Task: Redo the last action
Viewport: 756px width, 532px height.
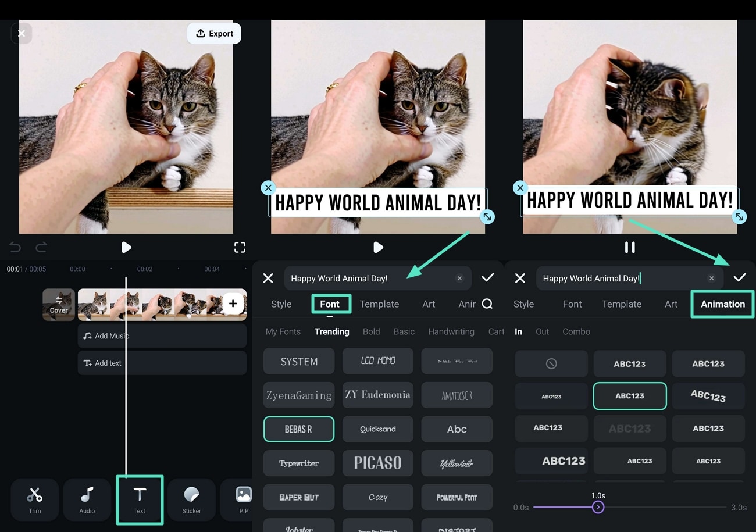Action: point(41,247)
